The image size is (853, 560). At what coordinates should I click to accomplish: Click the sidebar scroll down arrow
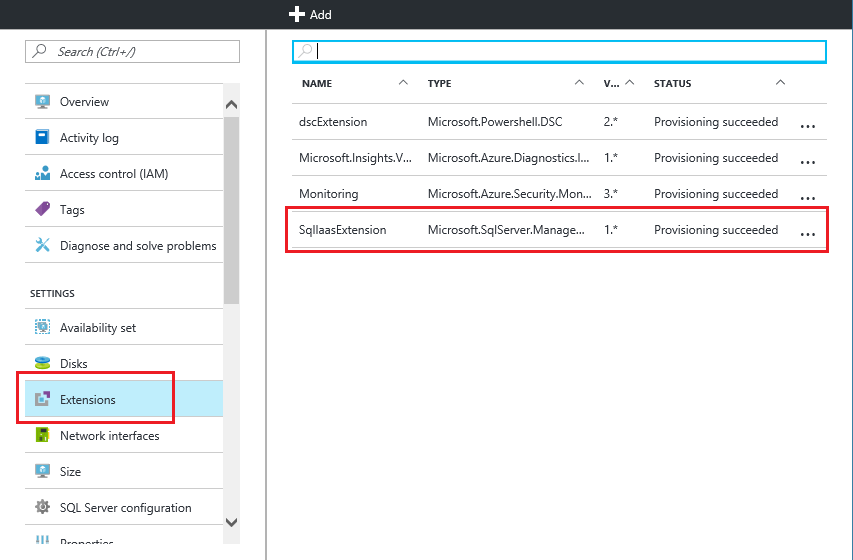[231, 522]
